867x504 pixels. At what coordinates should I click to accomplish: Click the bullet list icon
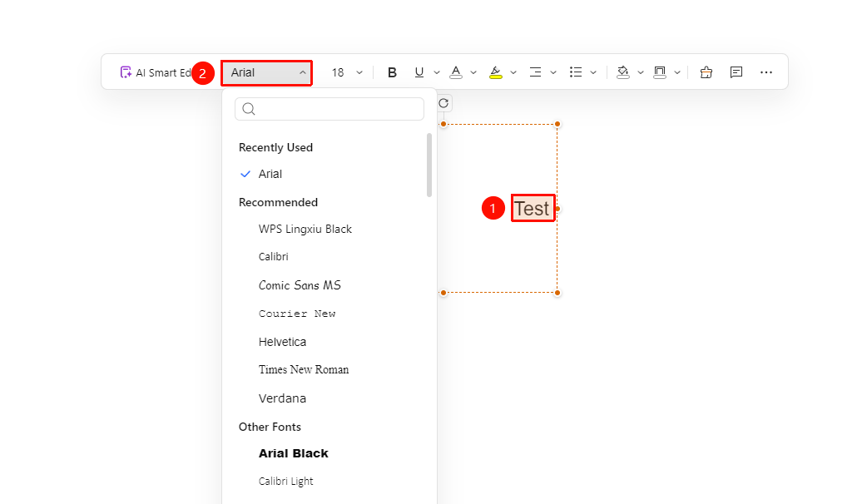(x=576, y=72)
